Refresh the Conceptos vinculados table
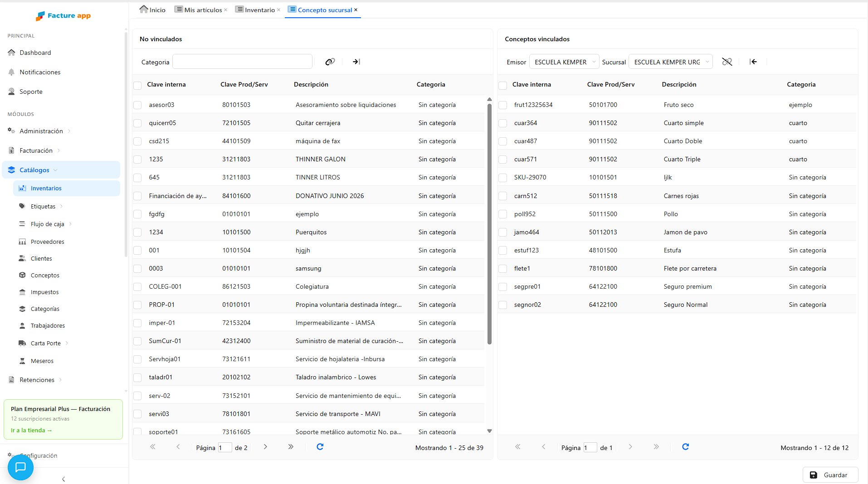Viewport: 868px width, 484px height. point(686,447)
